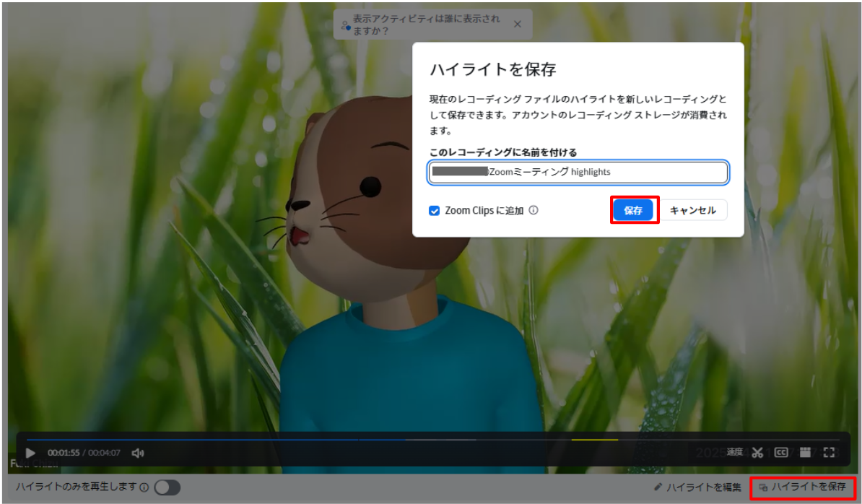Dismiss the 表示アクティビティ notification banner
This screenshot has width=862, height=504.
click(518, 24)
